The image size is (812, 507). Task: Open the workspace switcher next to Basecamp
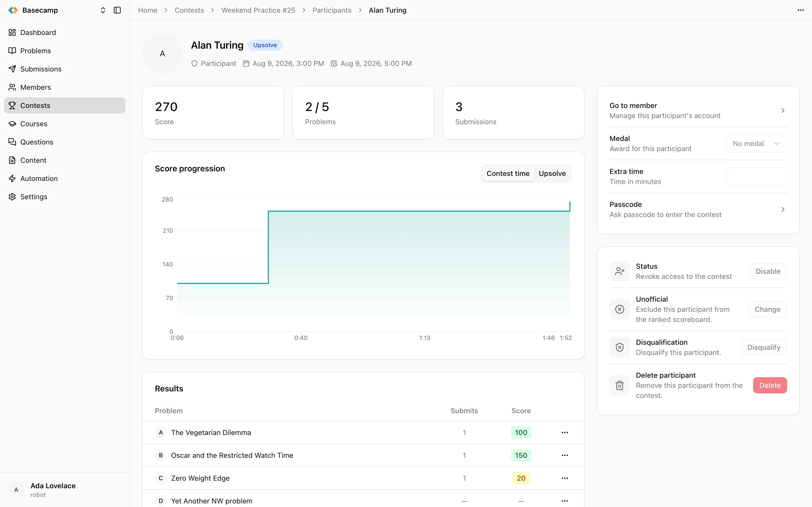tap(103, 10)
